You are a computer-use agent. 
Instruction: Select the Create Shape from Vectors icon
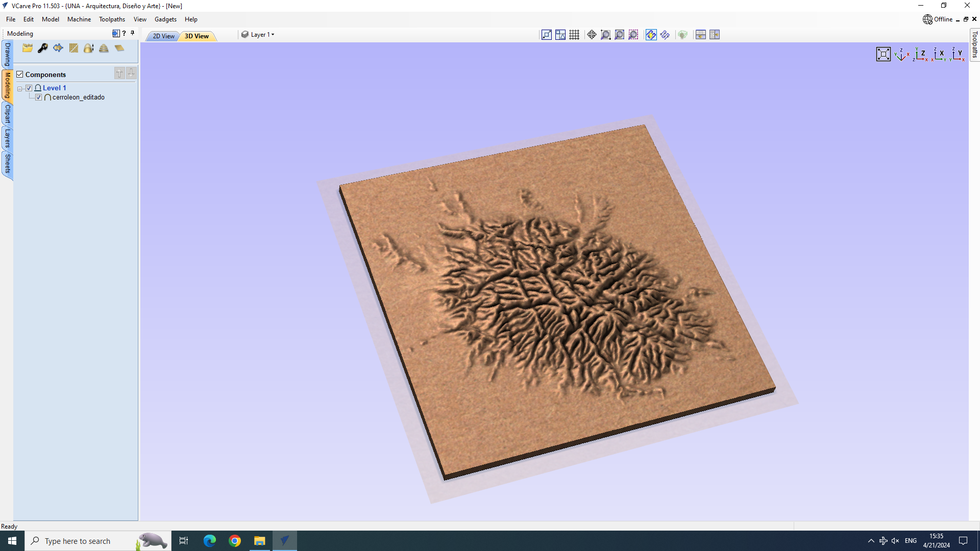click(x=58, y=48)
